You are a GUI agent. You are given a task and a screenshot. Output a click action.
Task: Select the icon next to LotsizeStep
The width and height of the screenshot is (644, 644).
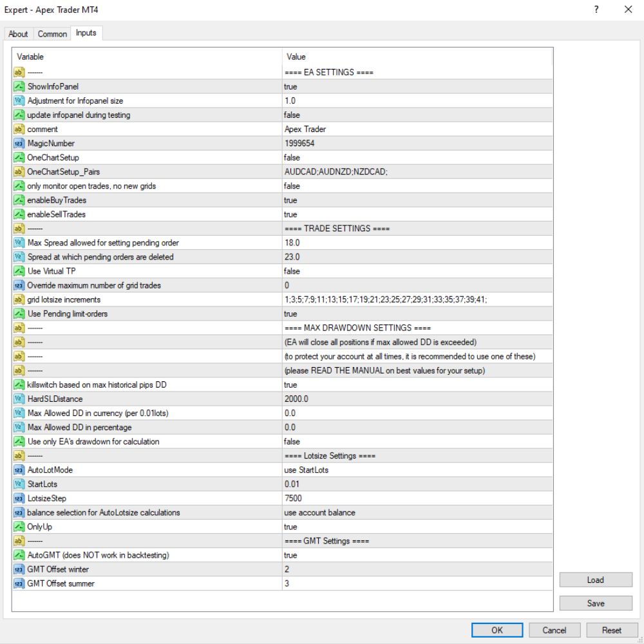coord(19,498)
